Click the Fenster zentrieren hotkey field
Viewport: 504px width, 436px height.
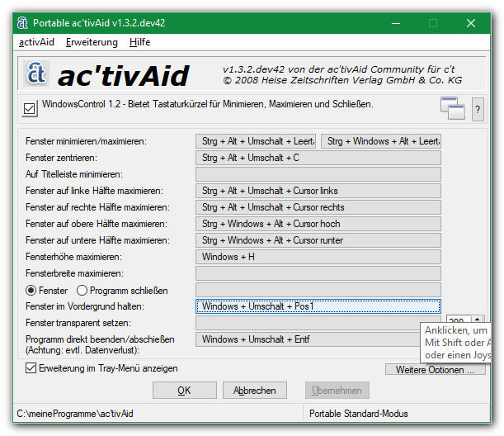point(318,158)
